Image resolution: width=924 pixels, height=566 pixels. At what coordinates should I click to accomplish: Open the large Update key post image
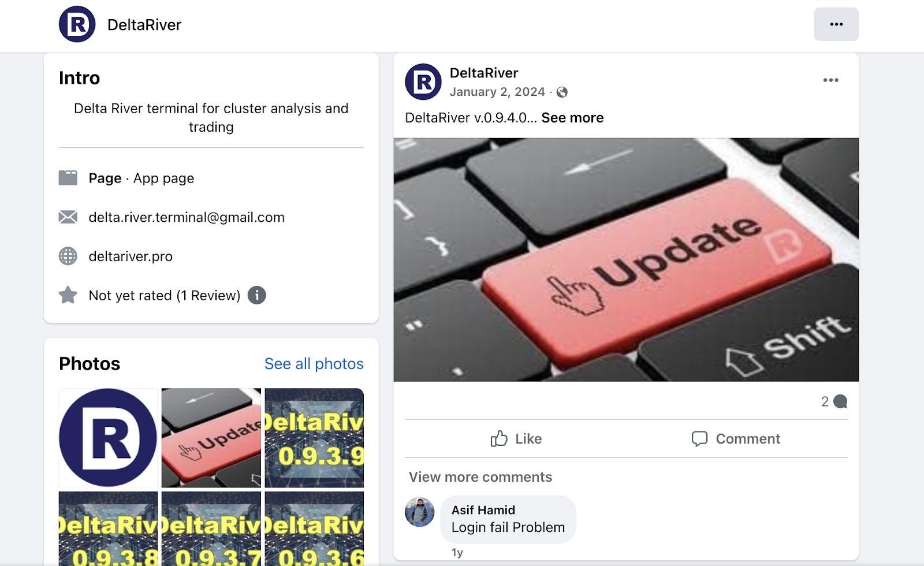tap(626, 260)
